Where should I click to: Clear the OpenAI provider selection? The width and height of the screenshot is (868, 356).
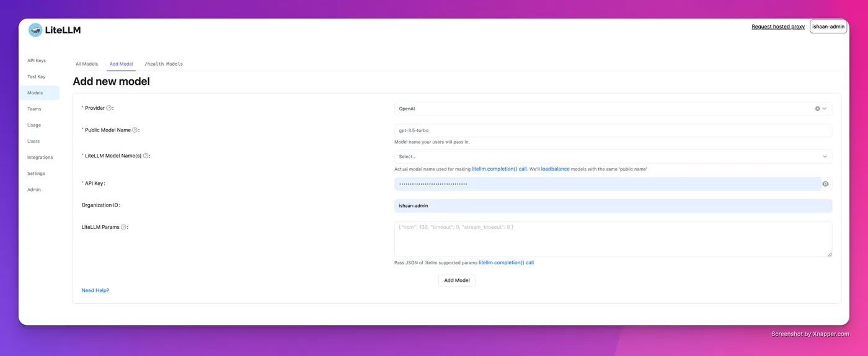(817, 109)
